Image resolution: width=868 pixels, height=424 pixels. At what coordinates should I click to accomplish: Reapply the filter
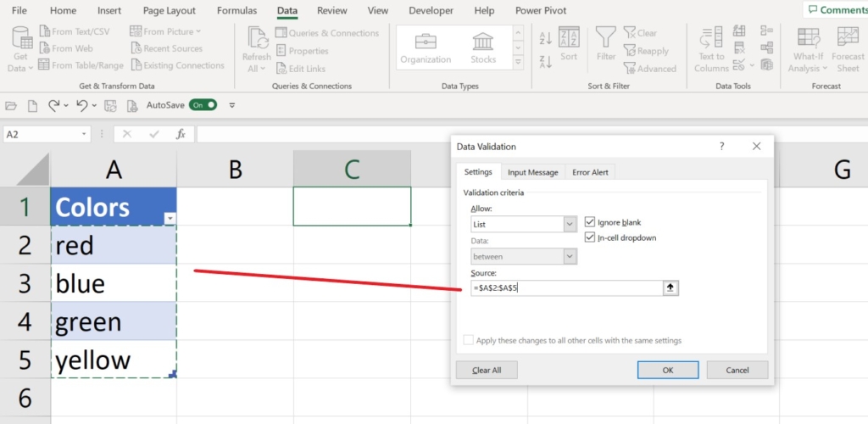tap(646, 50)
